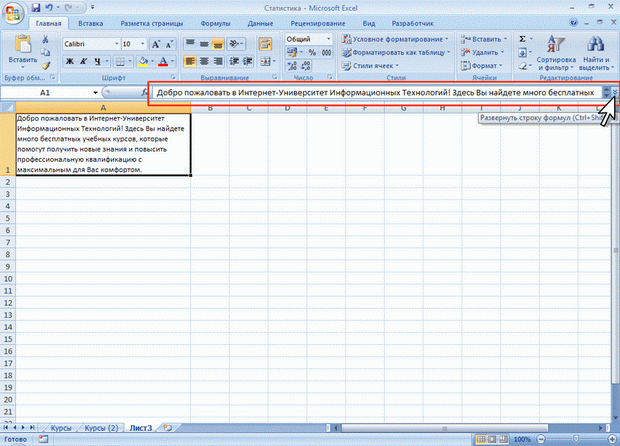Open Условное форматирование menu

pos(395,39)
